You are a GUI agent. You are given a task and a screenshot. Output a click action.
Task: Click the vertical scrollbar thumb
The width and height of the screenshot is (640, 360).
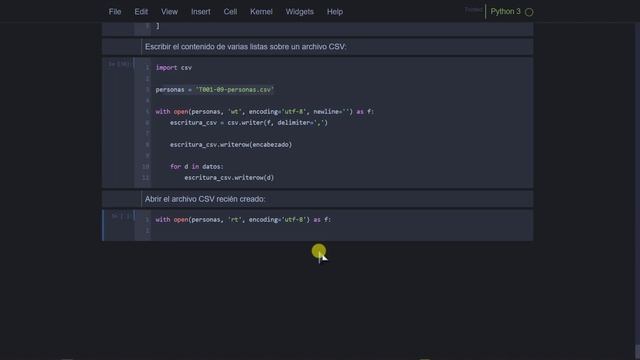(637, 352)
